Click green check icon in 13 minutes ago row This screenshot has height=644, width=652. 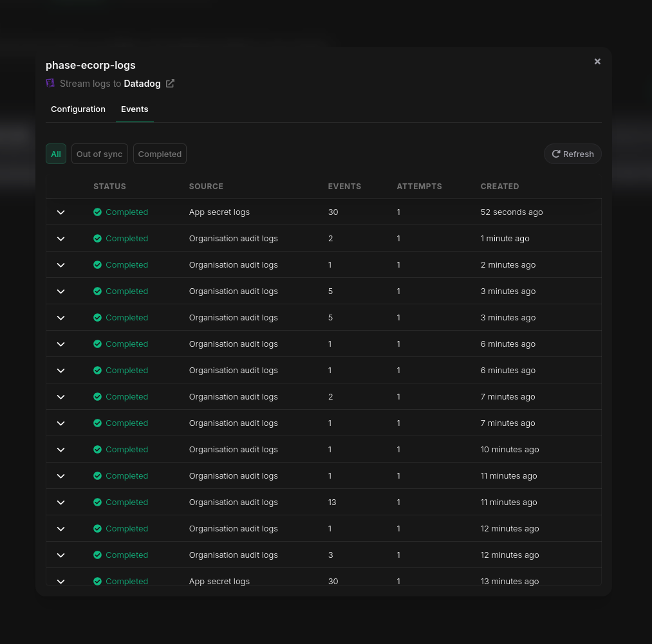[x=97, y=581]
